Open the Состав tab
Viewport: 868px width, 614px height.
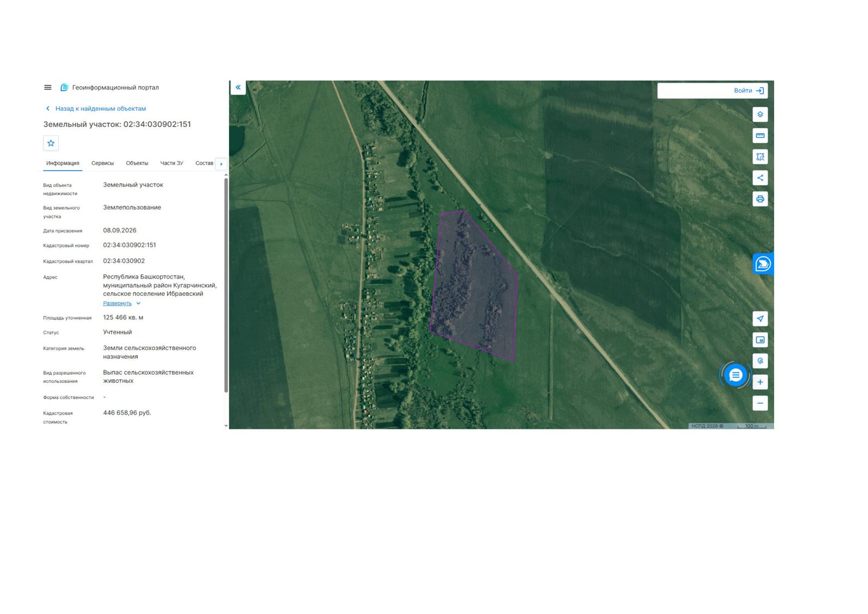coord(205,163)
